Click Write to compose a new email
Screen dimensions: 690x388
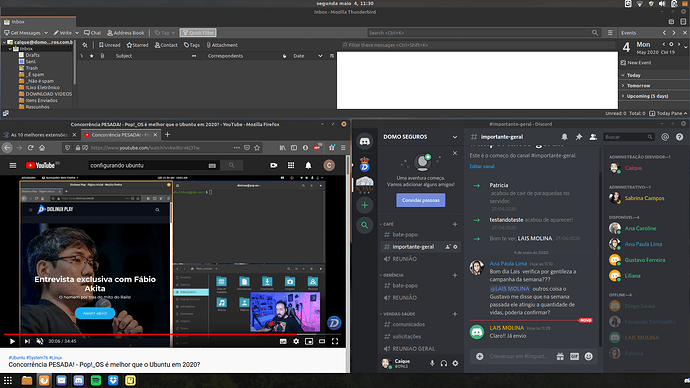[62, 33]
